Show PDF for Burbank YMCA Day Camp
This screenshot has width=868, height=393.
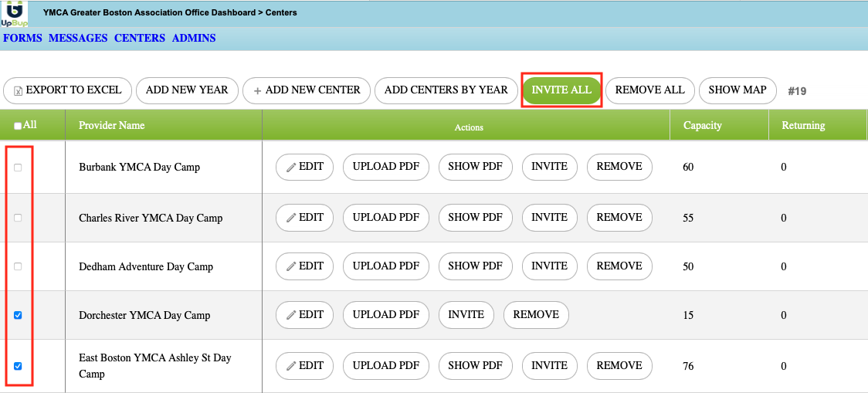(476, 168)
